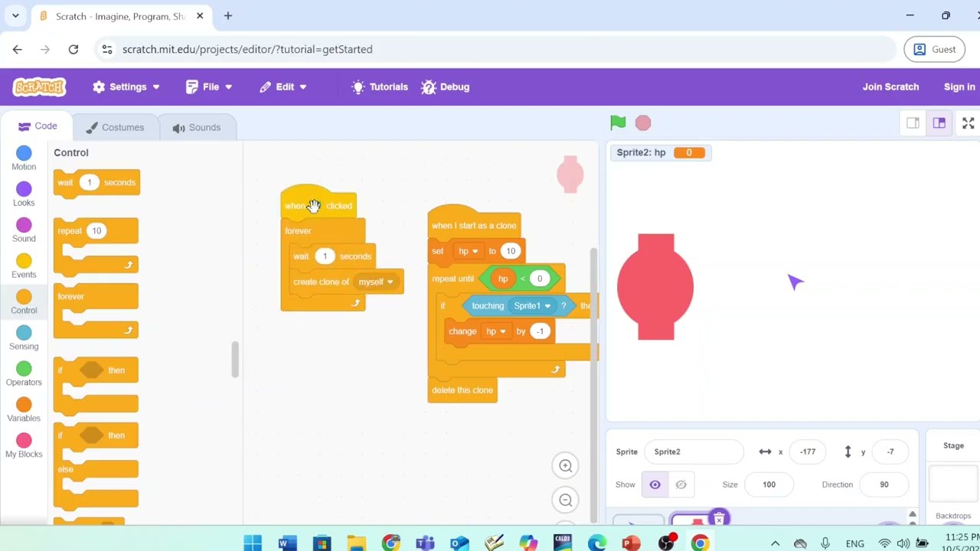This screenshot has width=980, height=551.
Task: Open a new browser tab
Action: 228,15
